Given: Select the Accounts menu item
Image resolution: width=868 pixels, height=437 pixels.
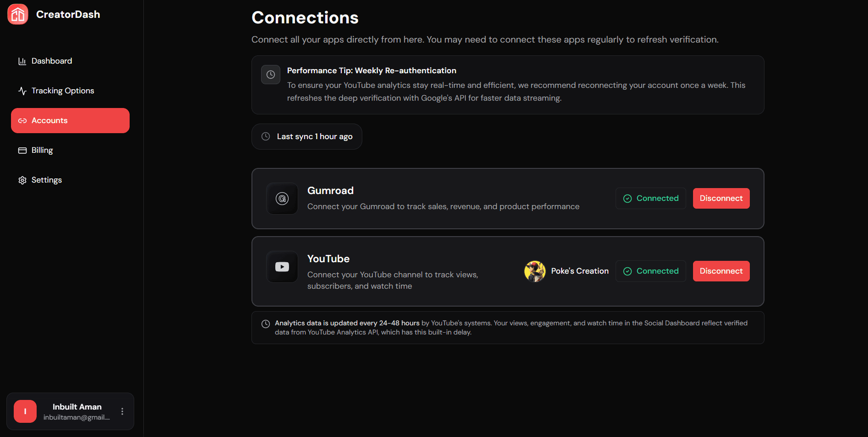Looking at the screenshot, I should (x=70, y=121).
